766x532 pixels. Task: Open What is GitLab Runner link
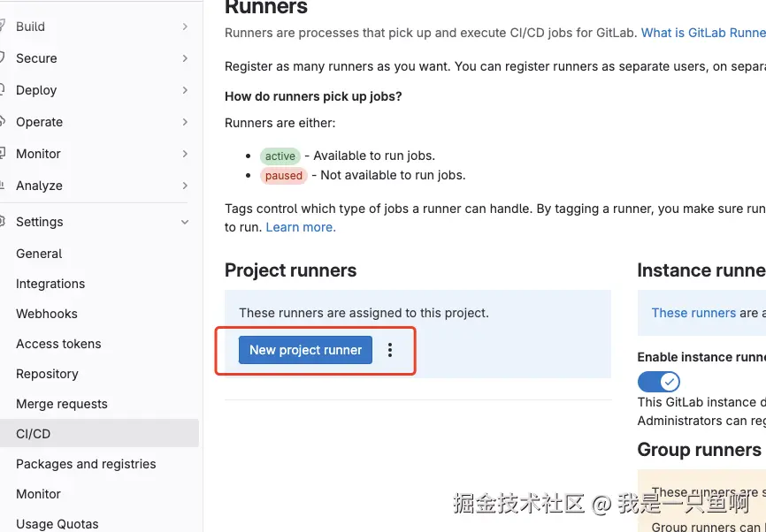pyautogui.click(x=703, y=33)
